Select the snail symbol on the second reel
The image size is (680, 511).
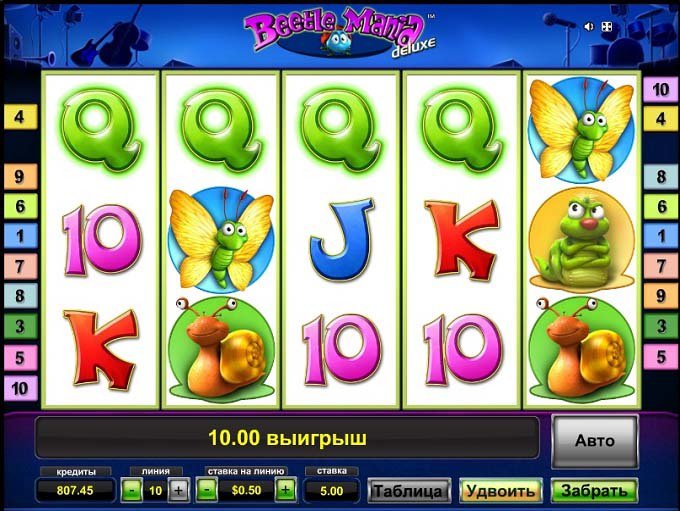pyautogui.click(x=221, y=347)
